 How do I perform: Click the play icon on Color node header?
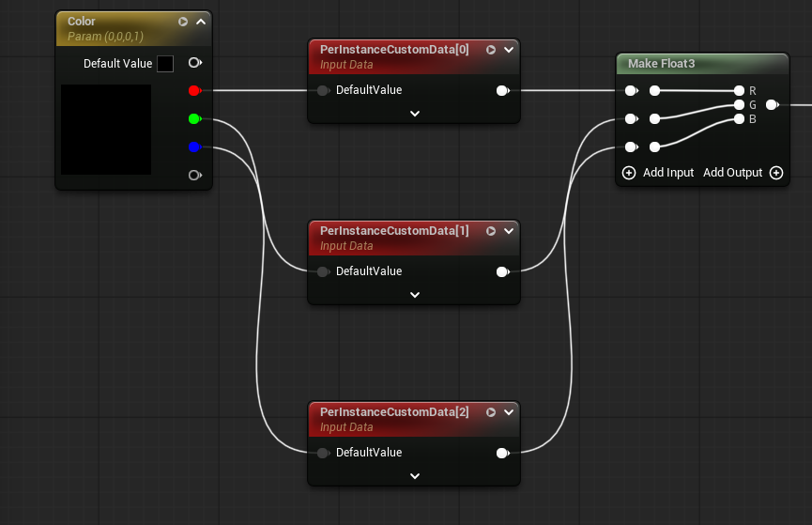click(183, 22)
